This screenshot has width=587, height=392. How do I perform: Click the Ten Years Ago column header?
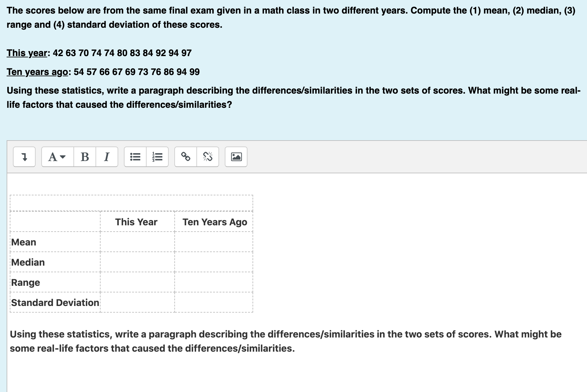pyautogui.click(x=215, y=222)
